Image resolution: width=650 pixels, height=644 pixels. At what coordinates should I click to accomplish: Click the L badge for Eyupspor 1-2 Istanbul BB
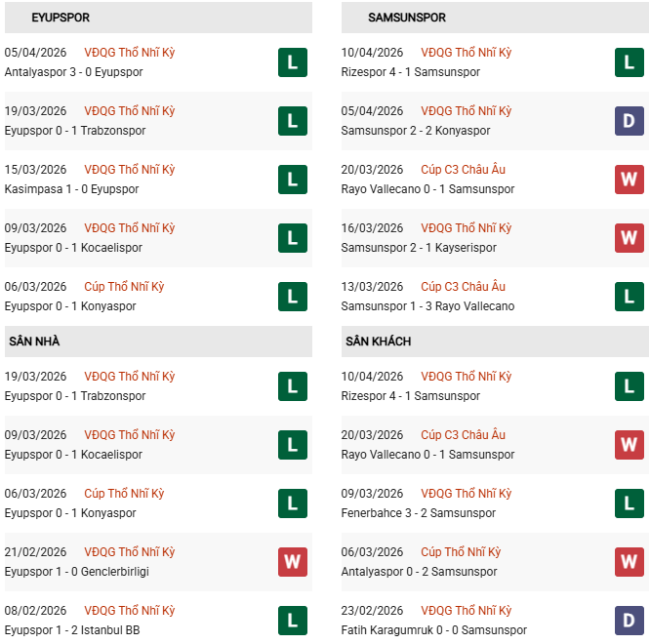pyautogui.click(x=292, y=621)
